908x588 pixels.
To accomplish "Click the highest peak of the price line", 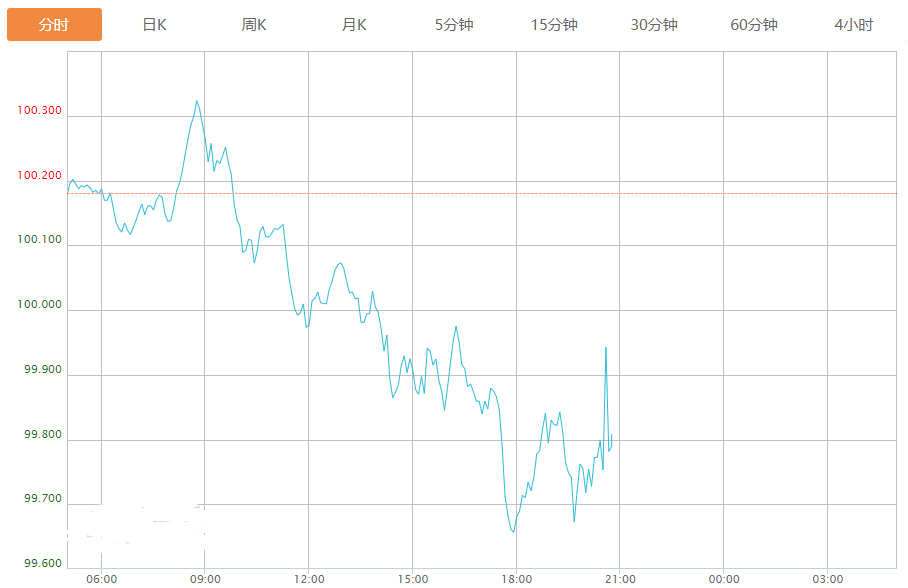I will (196, 101).
